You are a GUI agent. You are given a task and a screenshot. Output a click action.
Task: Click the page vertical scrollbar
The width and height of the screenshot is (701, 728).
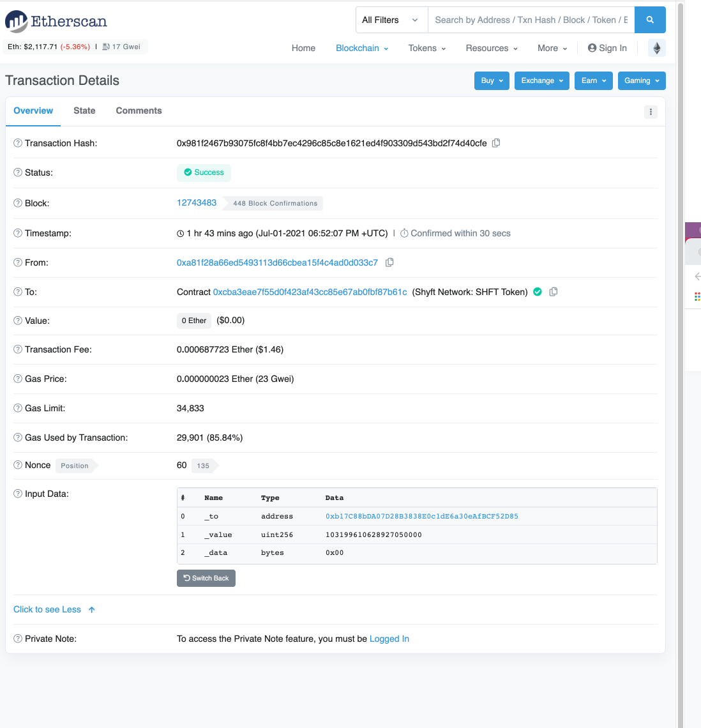coord(681,364)
